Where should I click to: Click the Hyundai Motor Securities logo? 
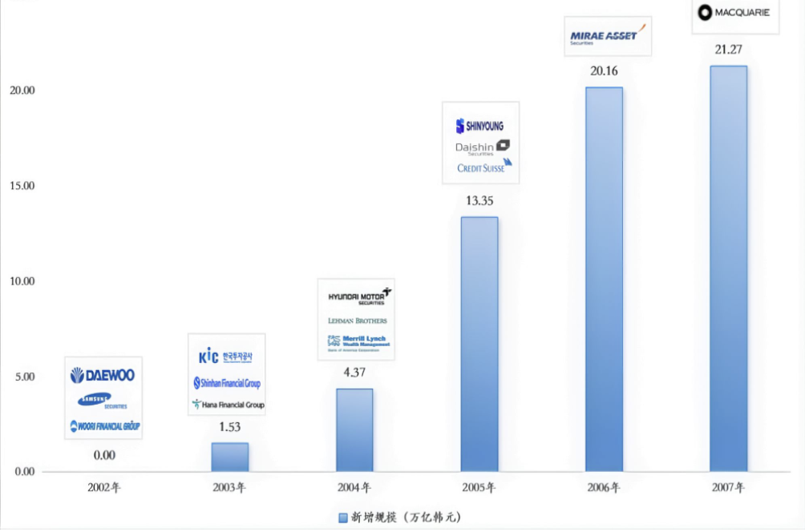coord(360,296)
